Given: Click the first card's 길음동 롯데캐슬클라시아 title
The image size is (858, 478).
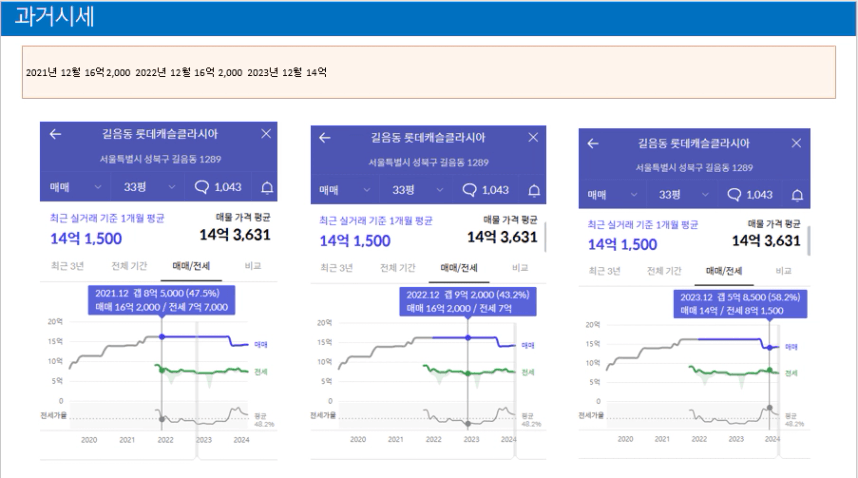Looking at the screenshot, I should 160,134.
